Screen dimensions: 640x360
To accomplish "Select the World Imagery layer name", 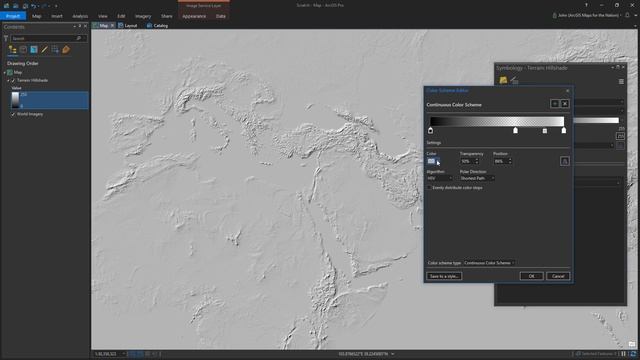I will coord(30,114).
